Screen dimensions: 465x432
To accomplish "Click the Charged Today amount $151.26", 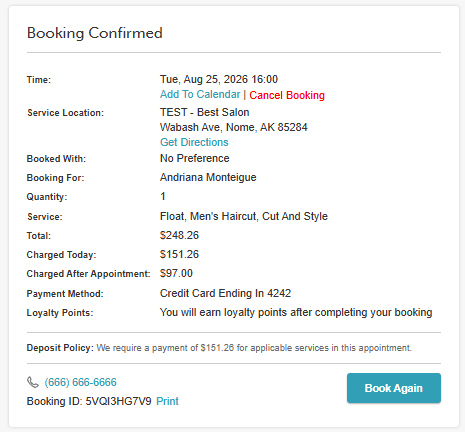I will 179,254.
